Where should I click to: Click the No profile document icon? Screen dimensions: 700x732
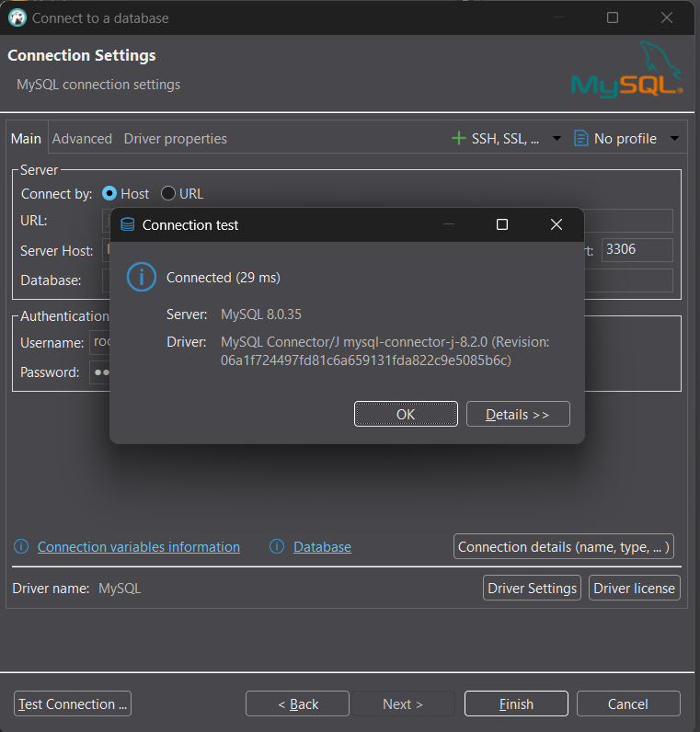(581, 138)
